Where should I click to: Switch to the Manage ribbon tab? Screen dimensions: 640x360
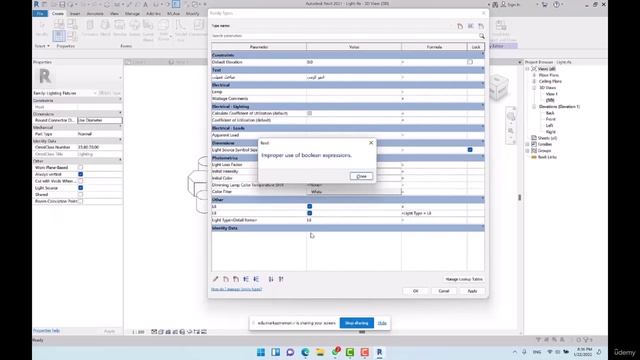tap(132, 13)
